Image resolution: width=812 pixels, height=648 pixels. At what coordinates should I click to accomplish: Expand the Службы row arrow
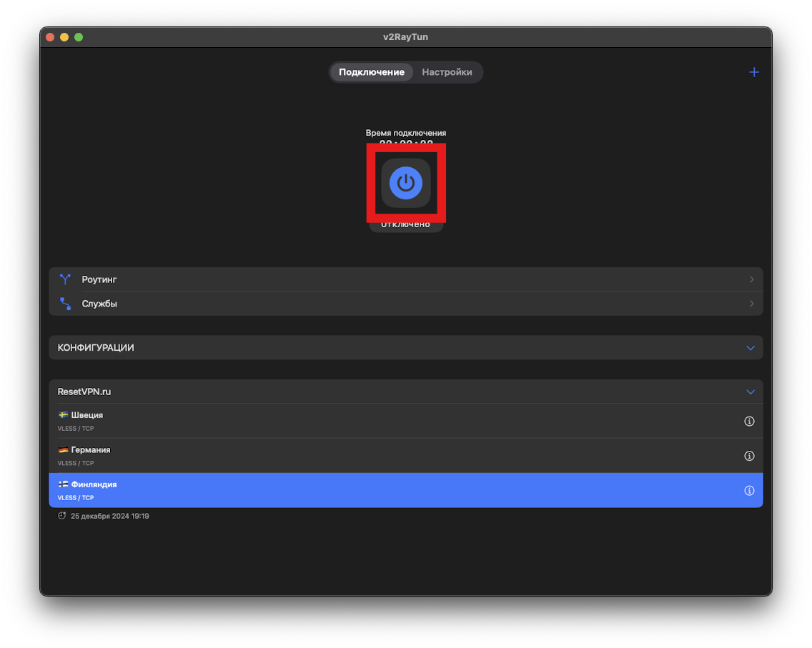pyautogui.click(x=751, y=304)
